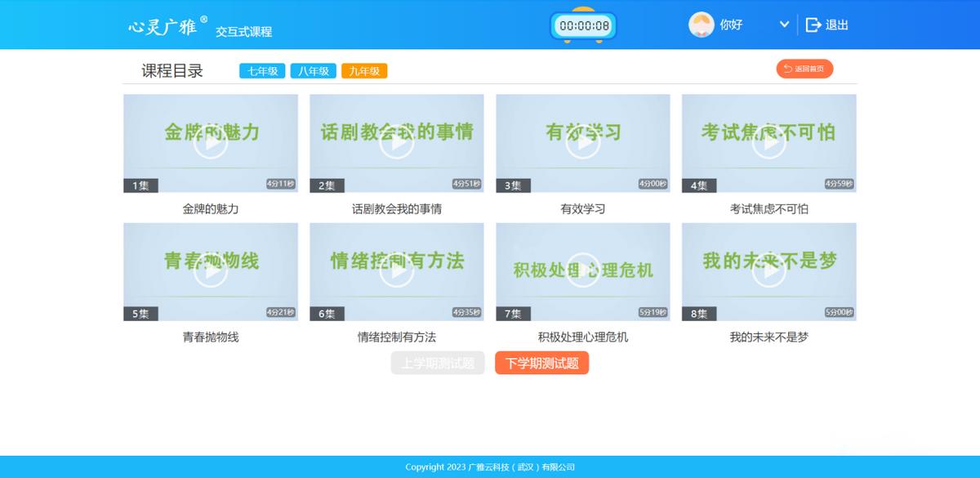This screenshot has height=478, width=980.
Task: Play episode 2 video 话剧教会我的事情
Action: point(397,143)
